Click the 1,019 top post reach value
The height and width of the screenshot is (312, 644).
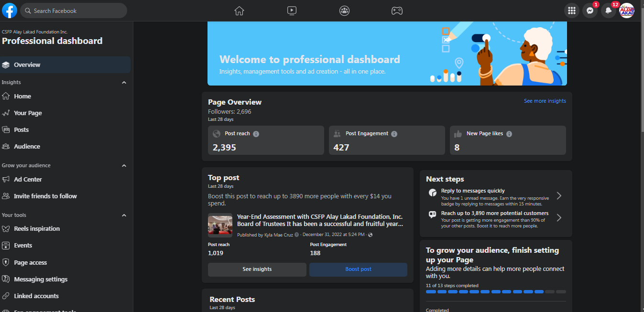point(216,253)
